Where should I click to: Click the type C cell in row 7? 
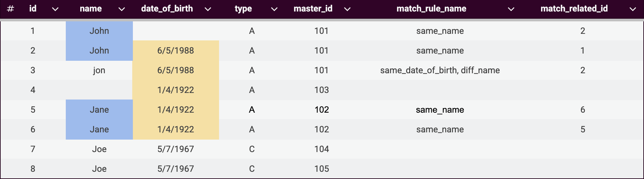coord(252,149)
